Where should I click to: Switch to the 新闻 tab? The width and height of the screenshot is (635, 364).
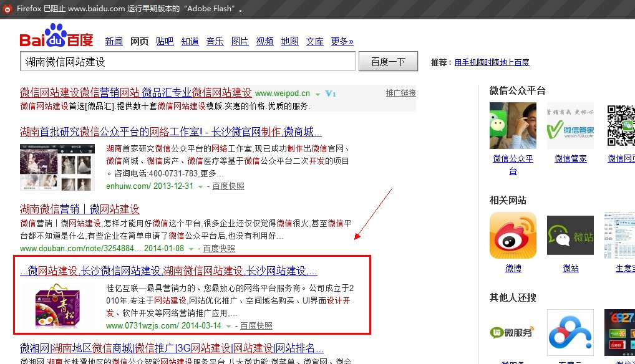point(114,41)
